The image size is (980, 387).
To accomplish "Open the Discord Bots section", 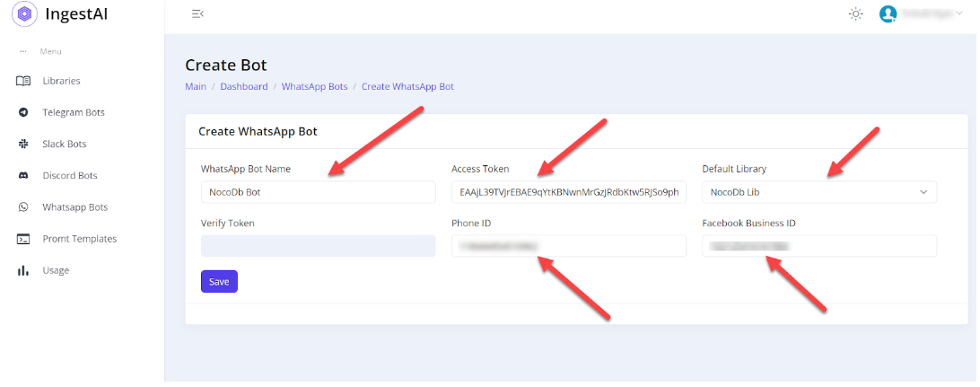I will coord(70,176).
